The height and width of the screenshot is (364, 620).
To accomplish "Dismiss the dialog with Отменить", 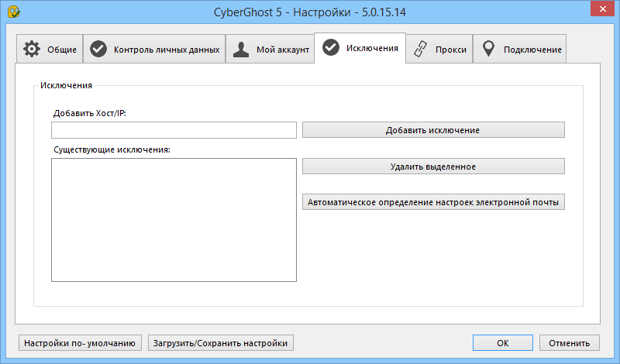I will 569,342.
